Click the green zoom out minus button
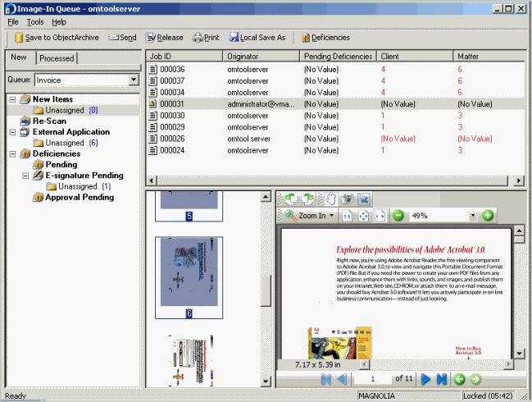The width and height of the screenshot is (532, 402). coord(398,216)
